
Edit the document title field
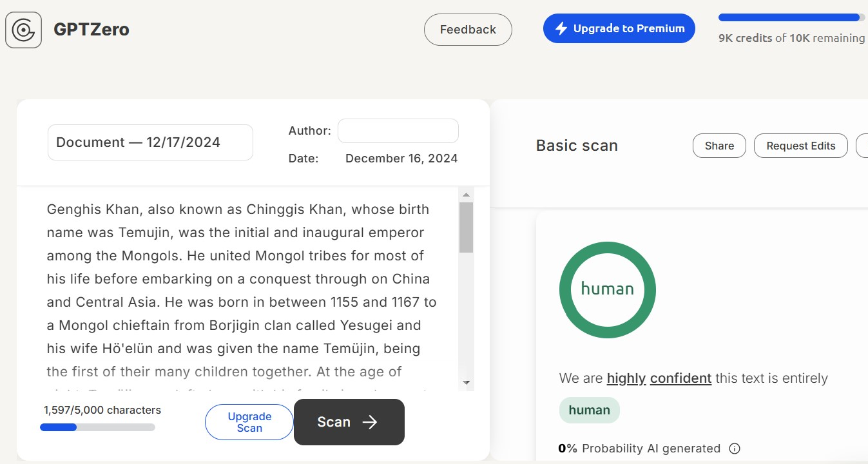[x=150, y=142]
